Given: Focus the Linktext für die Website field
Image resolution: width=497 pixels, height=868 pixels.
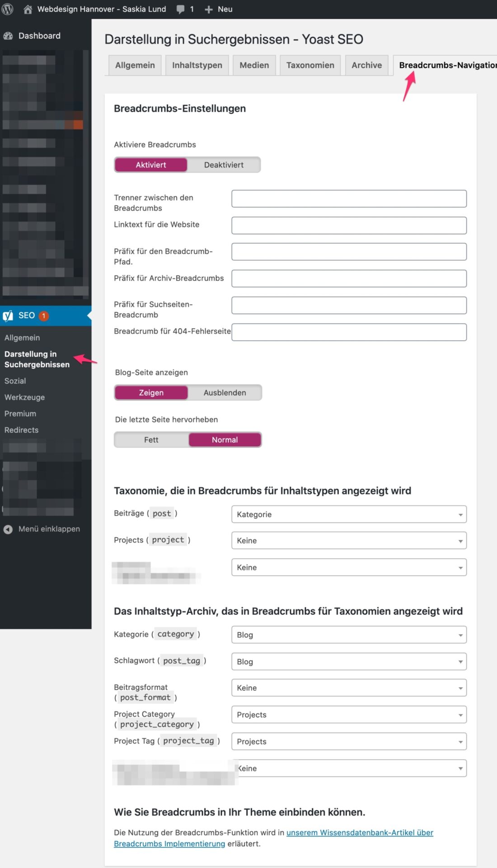Looking at the screenshot, I should click(349, 226).
